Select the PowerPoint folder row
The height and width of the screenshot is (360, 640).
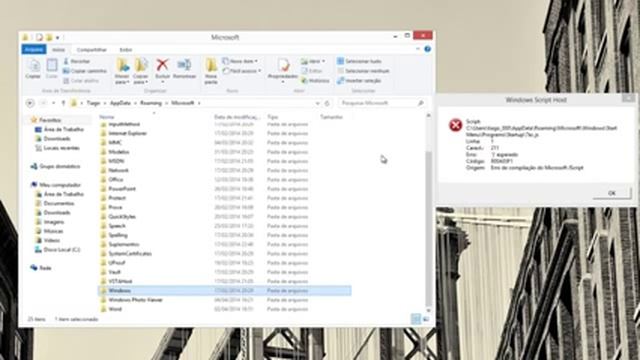pos(224,189)
